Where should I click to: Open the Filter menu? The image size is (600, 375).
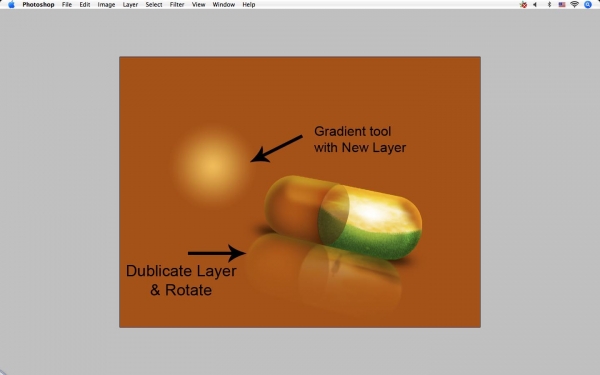pyautogui.click(x=177, y=5)
